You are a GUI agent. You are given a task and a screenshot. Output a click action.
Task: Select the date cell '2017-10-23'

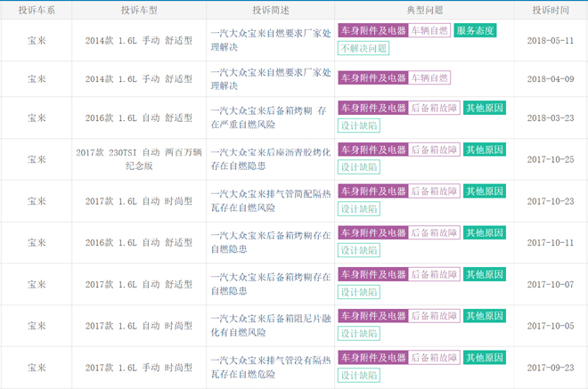pos(551,201)
